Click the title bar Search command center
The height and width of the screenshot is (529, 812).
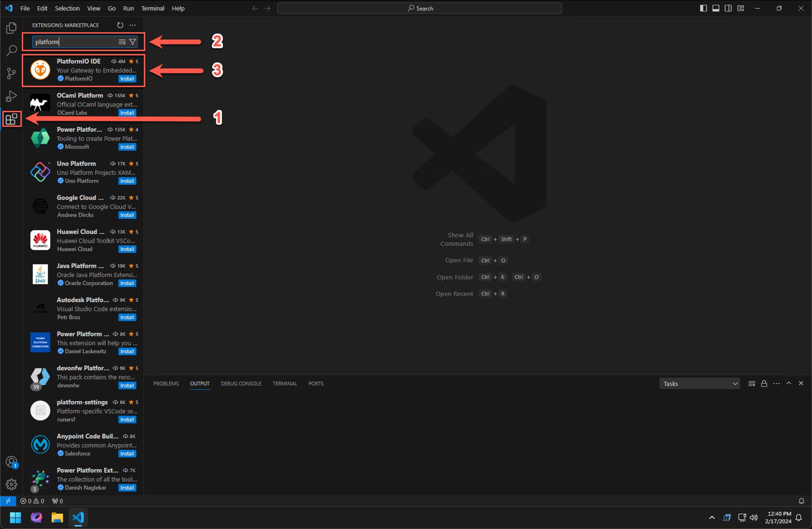coord(420,8)
